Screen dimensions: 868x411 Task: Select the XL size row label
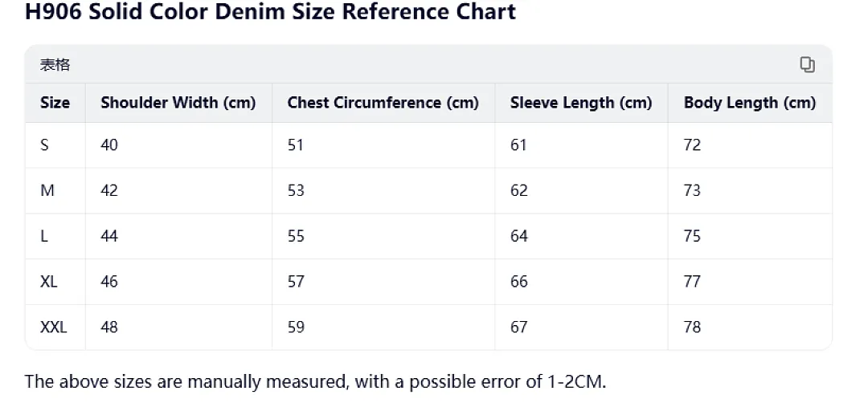(x=49, y=282)
